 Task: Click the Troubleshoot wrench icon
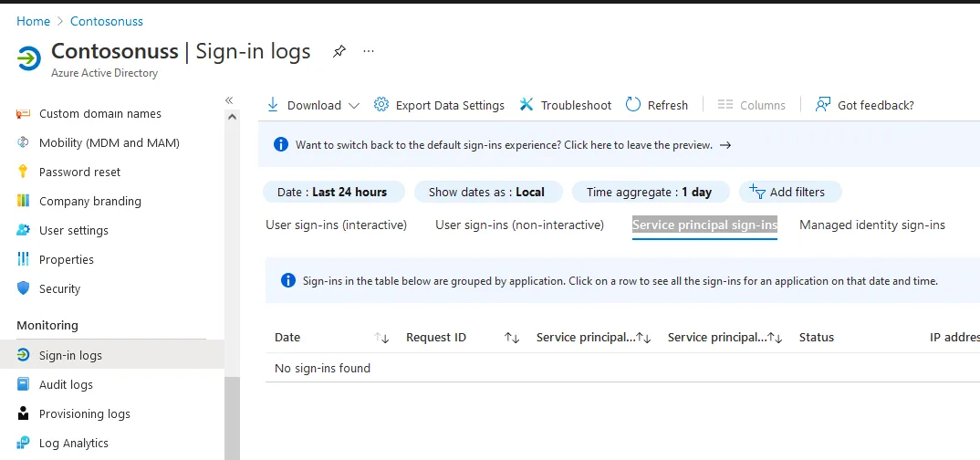526,104
